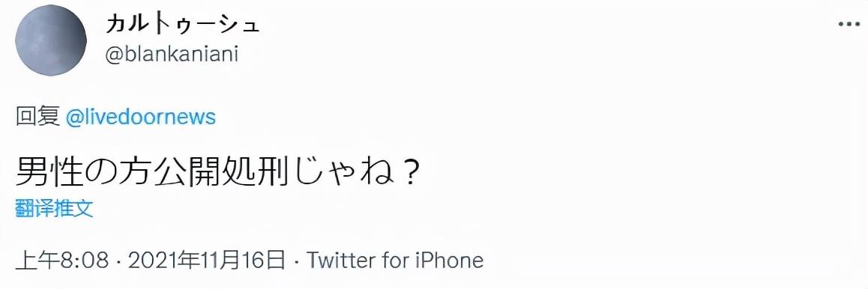Click the character 文 in translate link
Screen dimensions: 868x289
tap(84, 209)
